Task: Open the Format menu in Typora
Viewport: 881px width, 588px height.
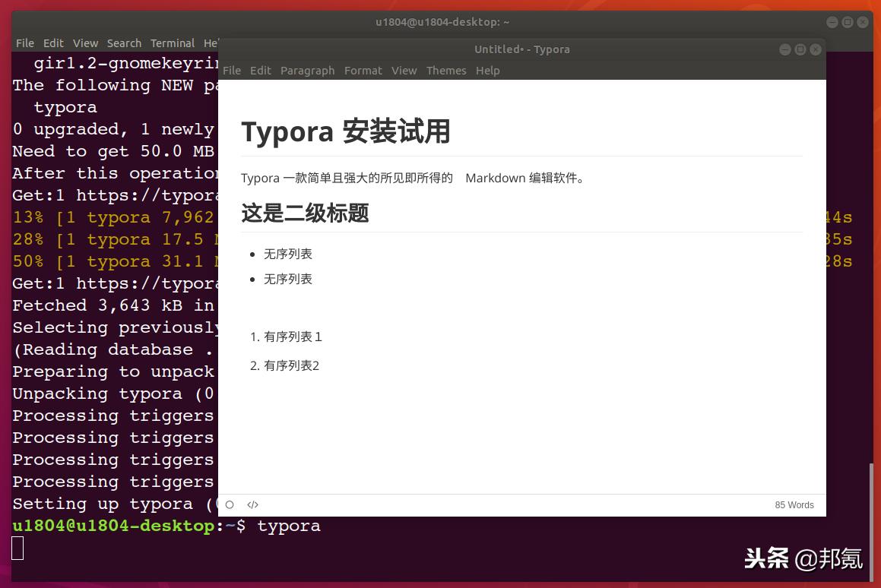Action: [363, 70]
